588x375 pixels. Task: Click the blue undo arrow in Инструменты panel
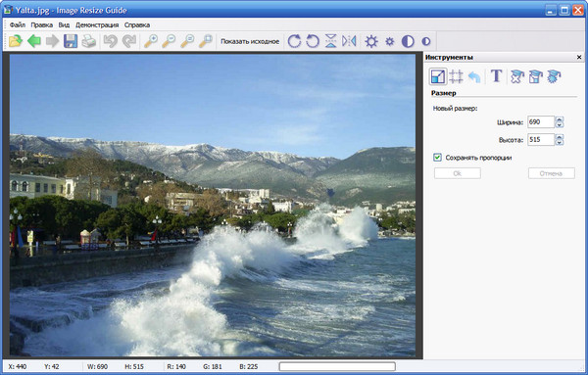coord(474,76)
